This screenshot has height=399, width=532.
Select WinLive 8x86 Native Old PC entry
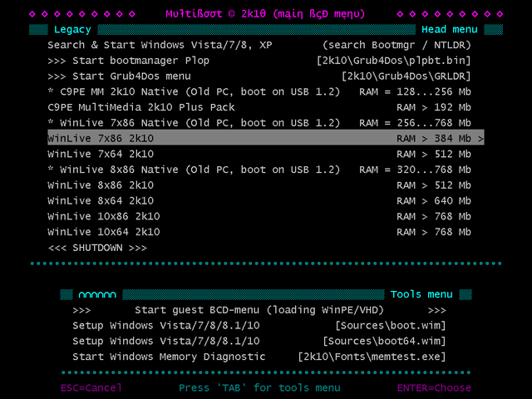[x=259, y=170]
